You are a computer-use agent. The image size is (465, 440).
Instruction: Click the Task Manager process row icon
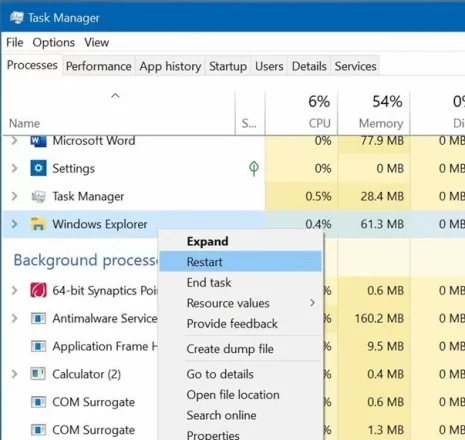38,197
